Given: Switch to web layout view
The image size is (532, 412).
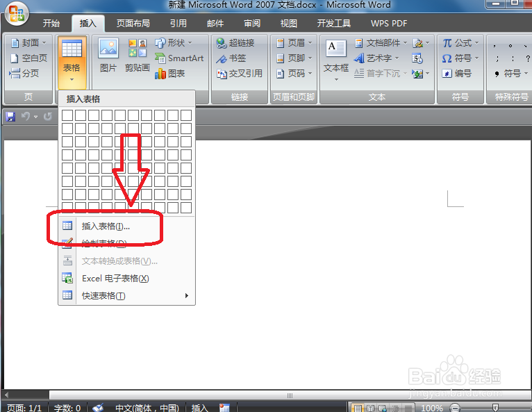Looking at the screenshot, I should pyautogui.click(x=383, y=408).
